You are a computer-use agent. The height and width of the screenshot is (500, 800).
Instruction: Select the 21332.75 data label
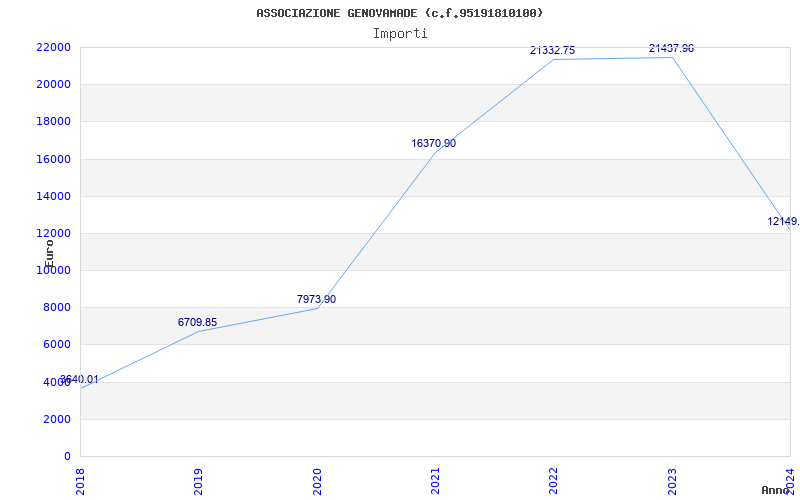point(552,50)
